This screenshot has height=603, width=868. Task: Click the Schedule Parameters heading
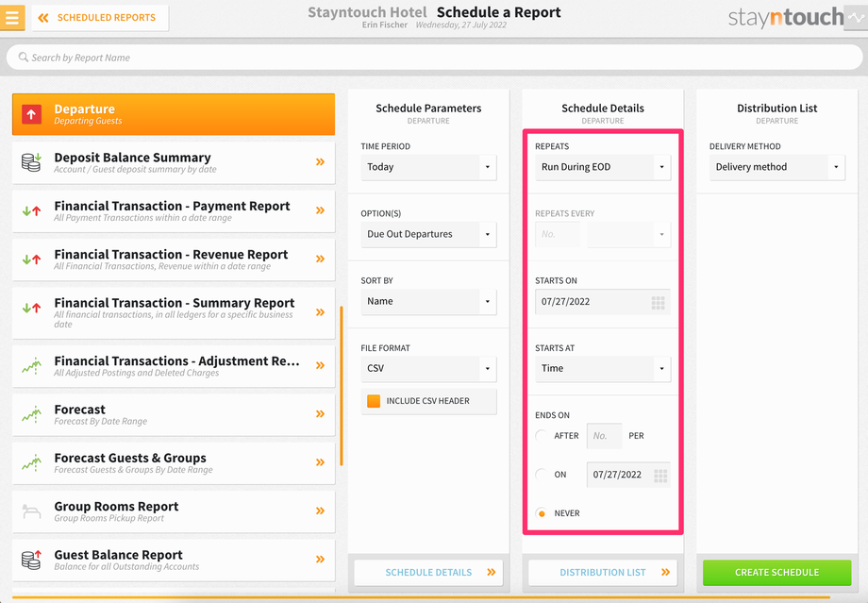(428, 108)
